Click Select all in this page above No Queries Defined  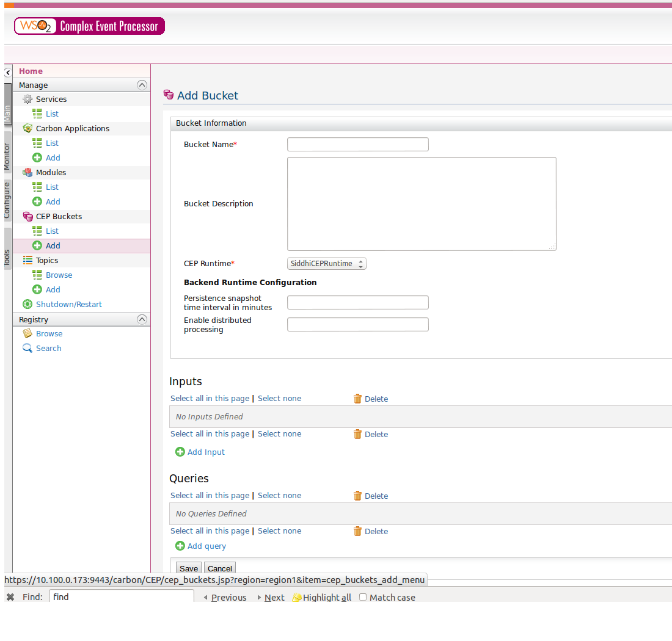point(210,496)
